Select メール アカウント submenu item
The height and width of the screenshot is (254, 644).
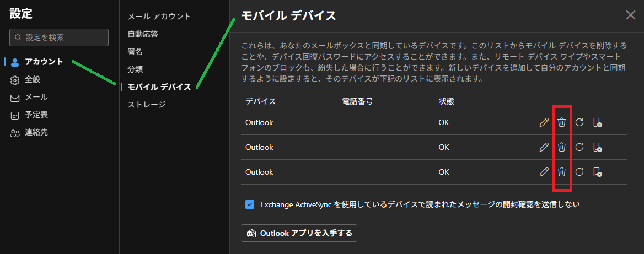159,17
